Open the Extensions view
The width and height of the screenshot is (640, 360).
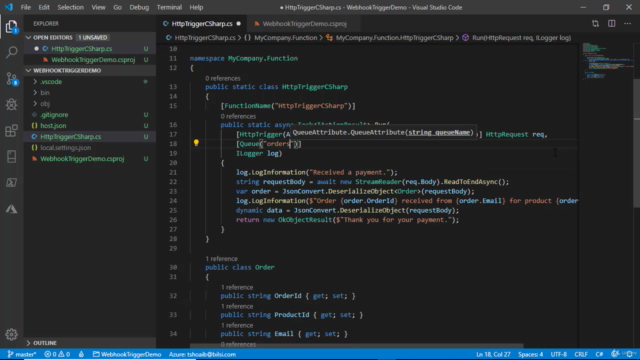pyautogui.click(x=11, y=131)
